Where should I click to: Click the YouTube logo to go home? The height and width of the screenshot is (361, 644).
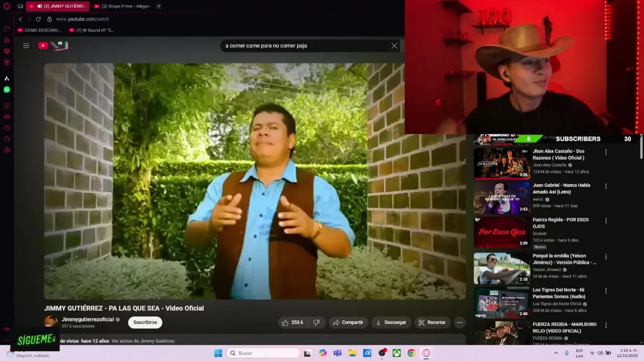click(x=53, y=46)
